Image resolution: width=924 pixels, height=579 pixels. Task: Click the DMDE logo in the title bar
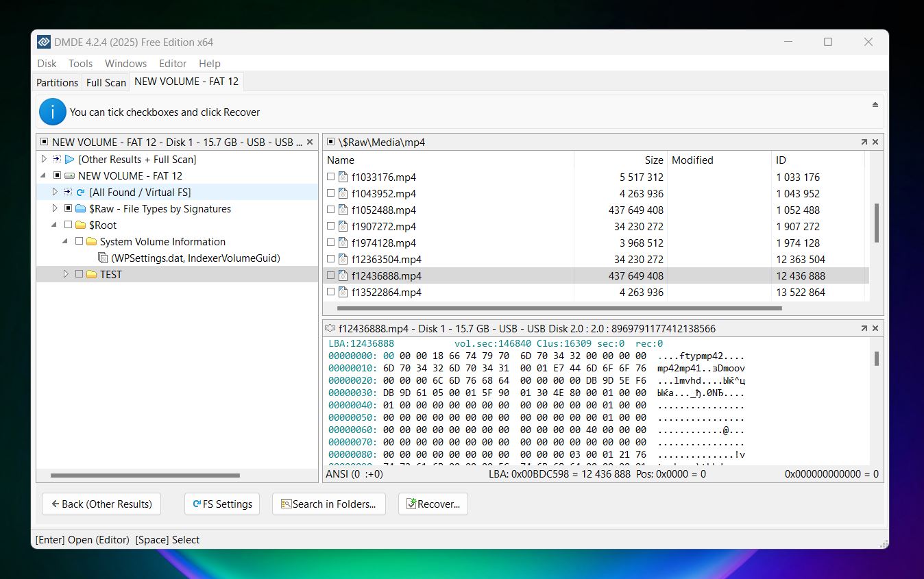coord(44,42)
